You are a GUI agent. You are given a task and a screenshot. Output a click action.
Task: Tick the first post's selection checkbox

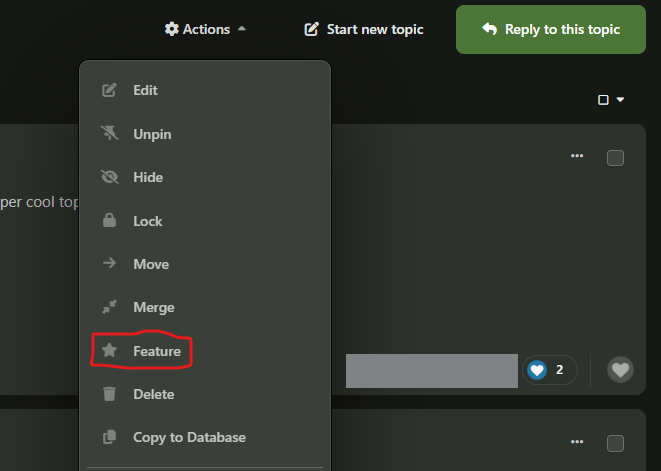pyautogui.click(x=615, y=158)
